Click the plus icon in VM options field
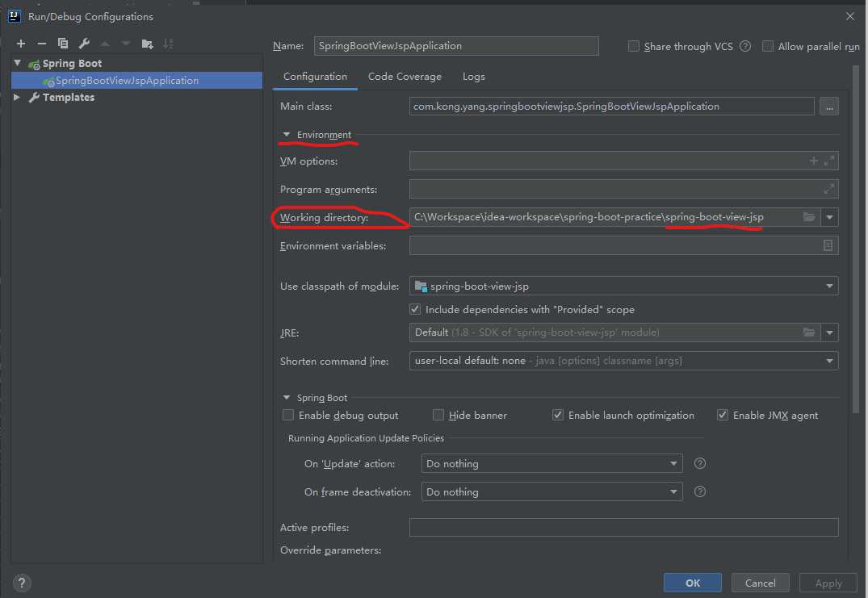868x598 pixels. [813, 161]
